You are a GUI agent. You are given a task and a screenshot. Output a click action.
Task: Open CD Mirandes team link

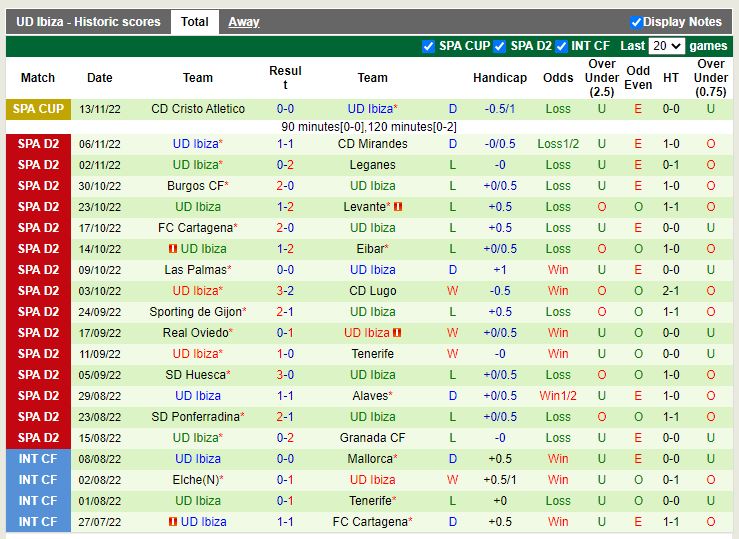pyautogui.click(x=372, y=144)
